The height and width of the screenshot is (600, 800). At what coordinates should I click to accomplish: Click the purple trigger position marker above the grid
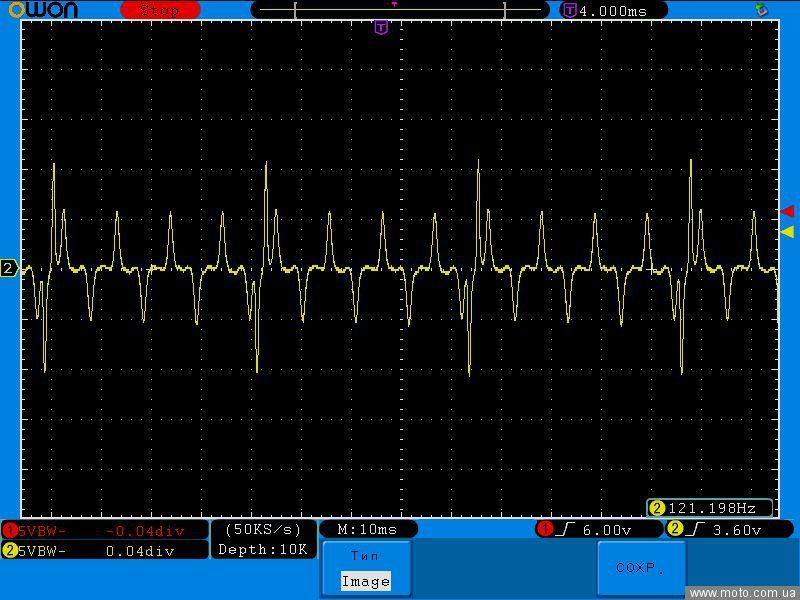(380, 27)
